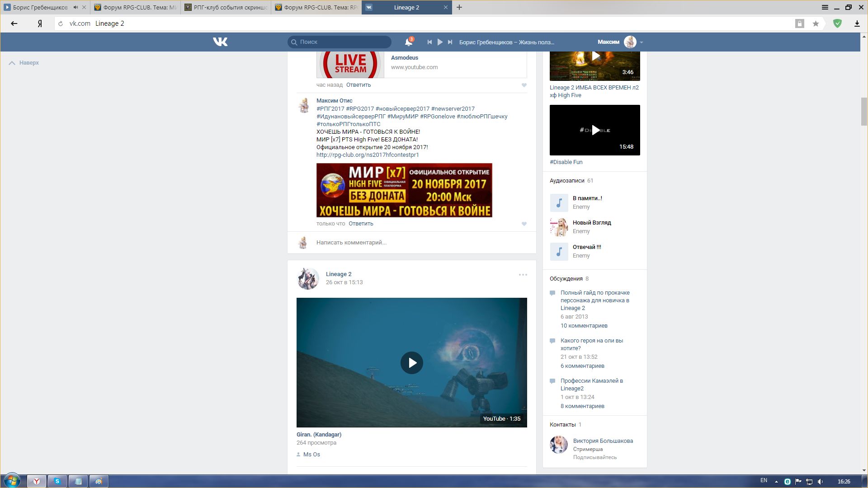Bookmark page with star icon
Viewport: 868px width, 488px height.
pos(816,23)
